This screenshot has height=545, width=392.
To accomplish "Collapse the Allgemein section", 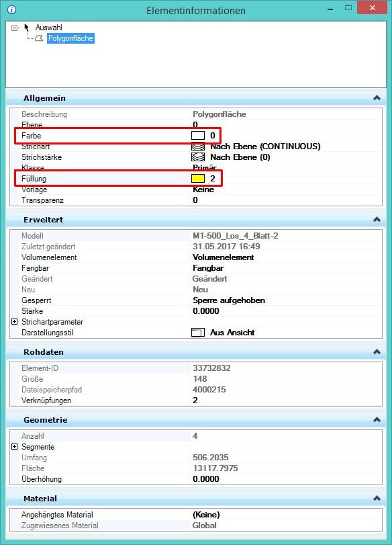I will coord(377,98).
